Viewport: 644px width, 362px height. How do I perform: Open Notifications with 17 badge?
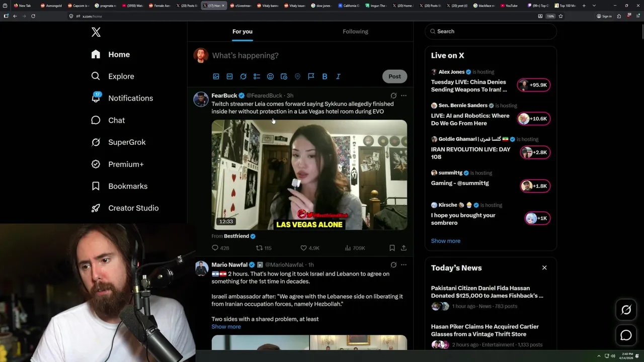point(122,98)
